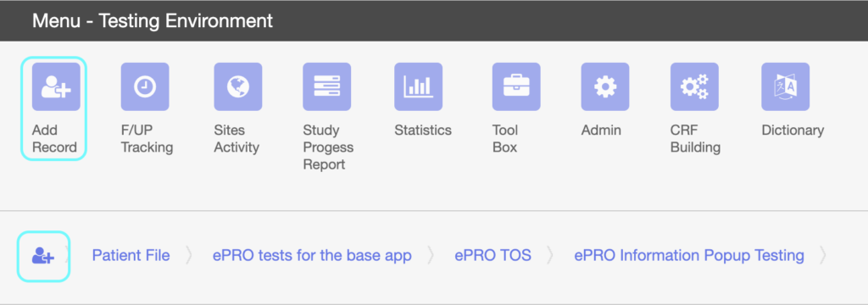Select the Patient File breadcrumb link
The width and height of the screenshot is (868, 305).
131,255
